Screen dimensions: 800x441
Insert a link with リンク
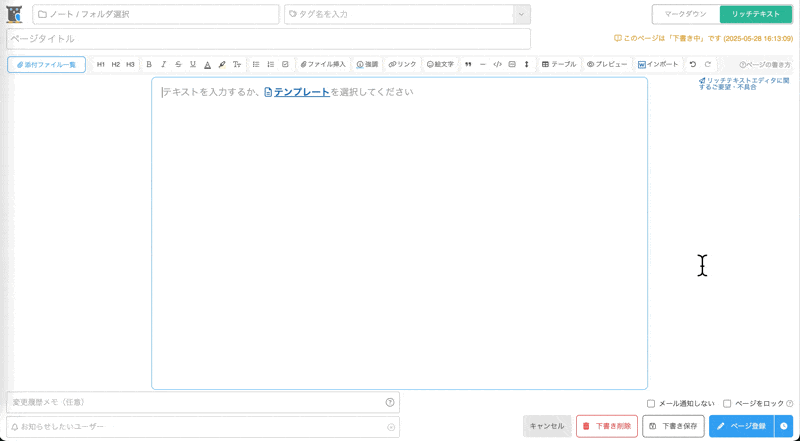[x=403, y=64]
